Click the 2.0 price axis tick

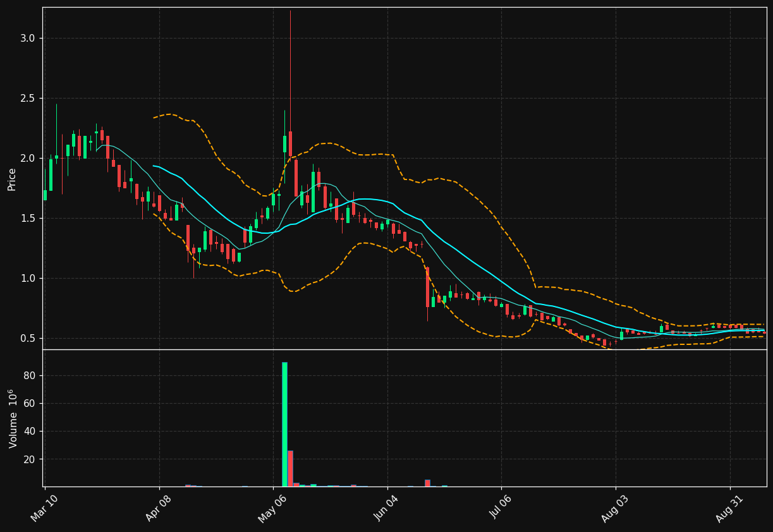click(x=28, y=159)
